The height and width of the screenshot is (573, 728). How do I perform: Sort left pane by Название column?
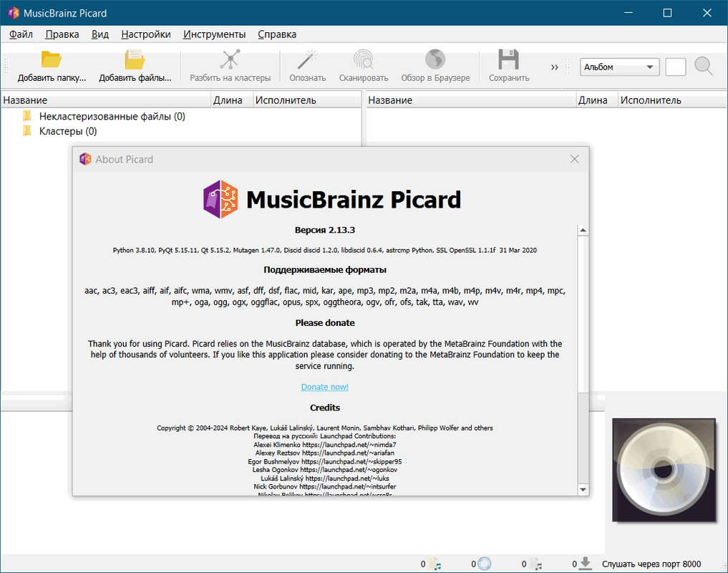click(x=106, y=100)
